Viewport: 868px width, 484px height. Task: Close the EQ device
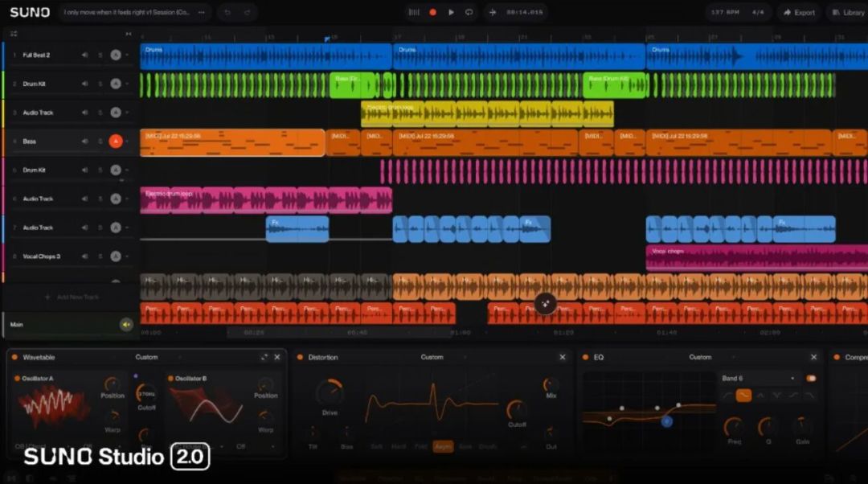click(x=813, y=357)
